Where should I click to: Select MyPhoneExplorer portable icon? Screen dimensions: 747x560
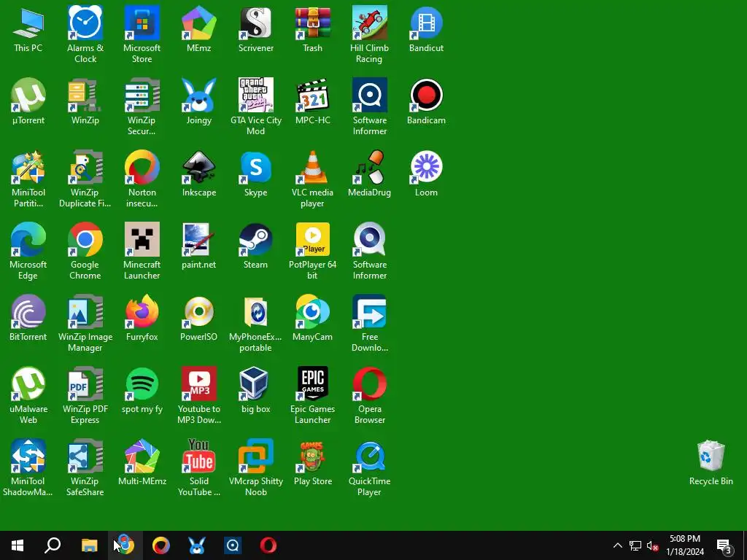(256, 323)
